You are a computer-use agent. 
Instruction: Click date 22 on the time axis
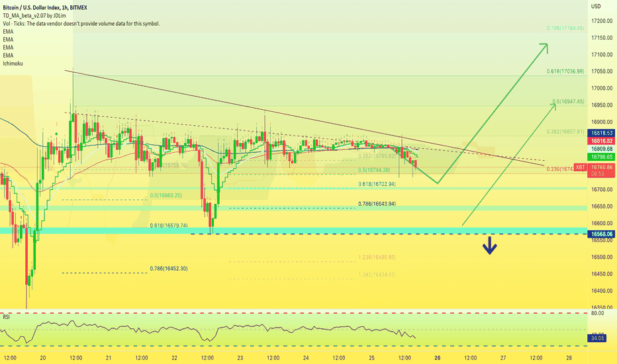click(174, 357)
